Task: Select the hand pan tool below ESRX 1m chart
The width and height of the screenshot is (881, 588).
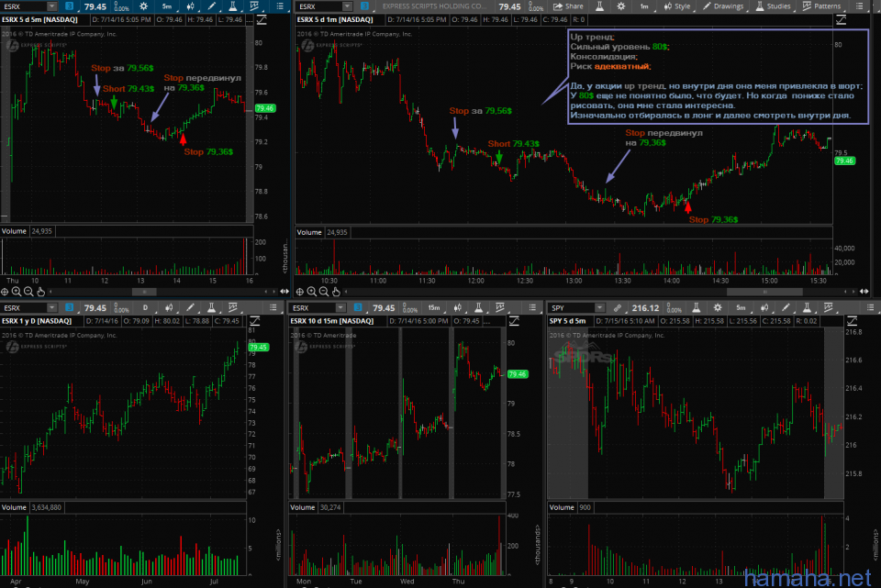Action: [336, 292]
